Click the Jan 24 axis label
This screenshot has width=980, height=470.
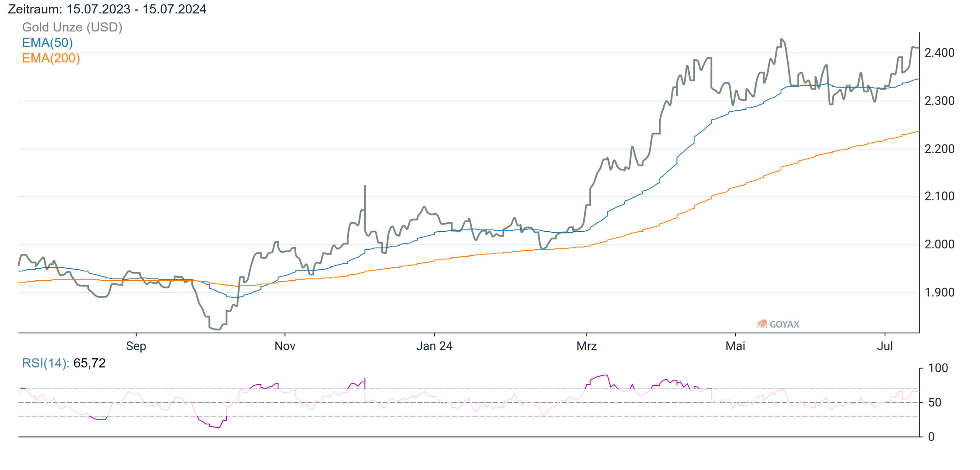click(434, 346)
